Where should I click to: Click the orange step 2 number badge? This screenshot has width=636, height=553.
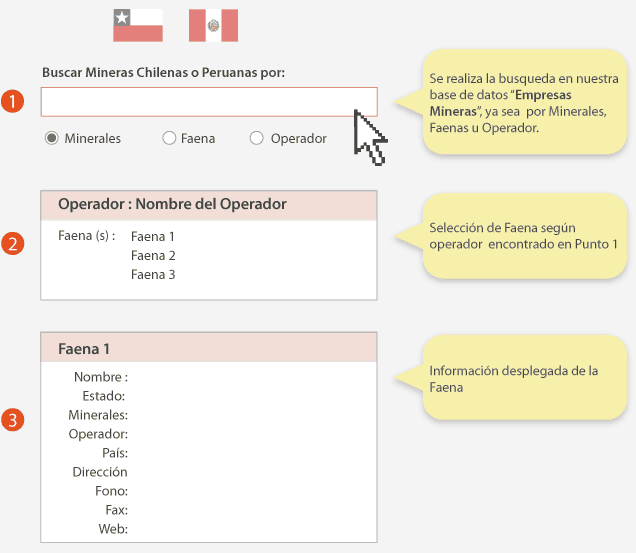pos(13,244)
